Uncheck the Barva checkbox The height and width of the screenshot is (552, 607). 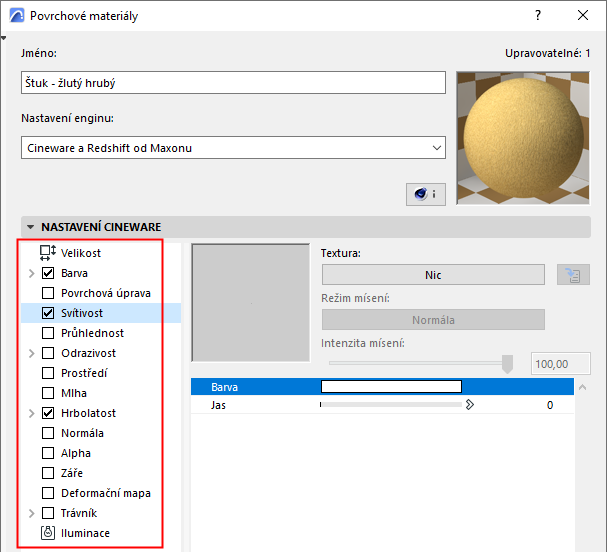48,273
